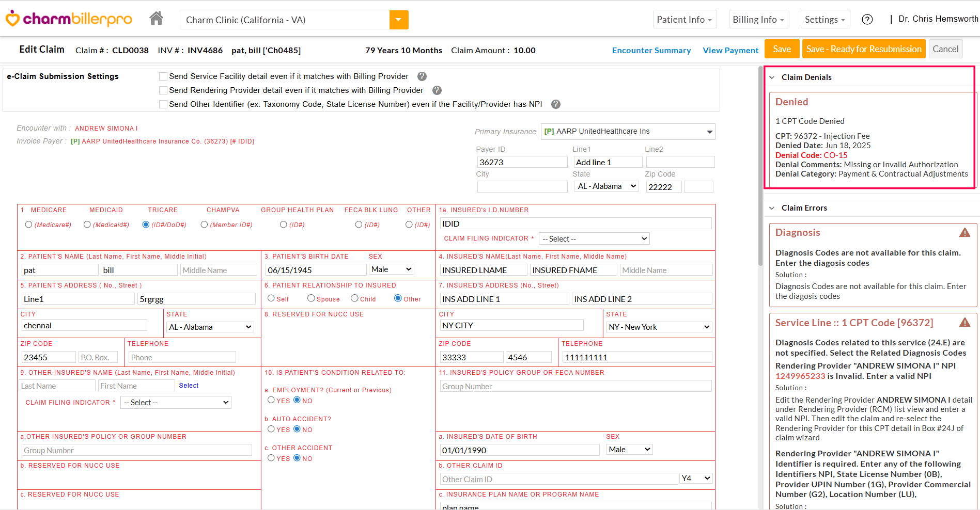
Task: Select the FECA BLK LUNG radio button
Action: tap(359, 225)
